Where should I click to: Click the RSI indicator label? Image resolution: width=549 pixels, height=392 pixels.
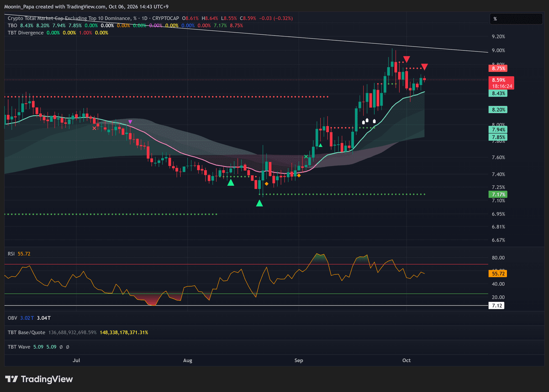(12, 253)
